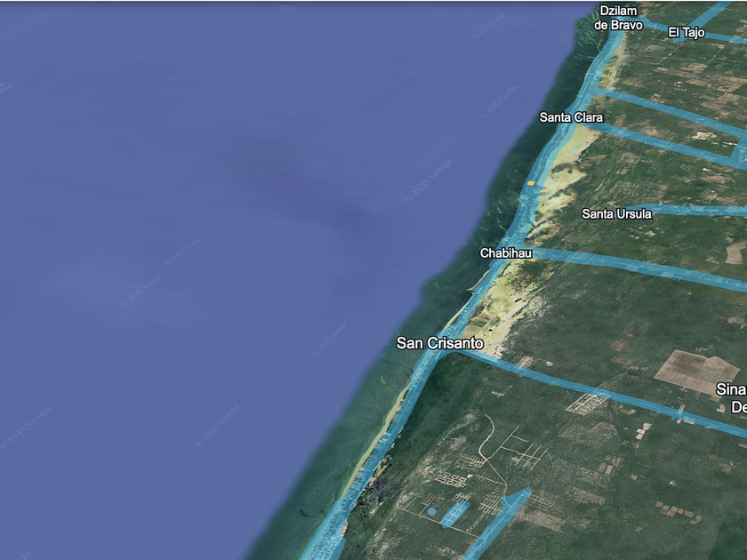The width and height of the screenshot is (747, 560).
Task: Click the small blue circle coverage marker
Action: [x=431, y=511]
